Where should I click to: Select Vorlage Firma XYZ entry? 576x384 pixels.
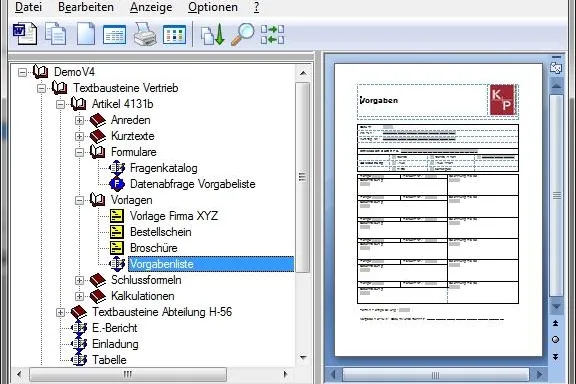click(174, 216)
